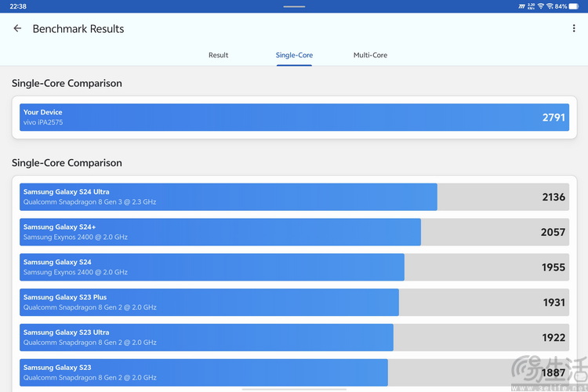The image size is (588, 392).
Task: Click the Samsung Galaxy S23 Plus title
Action: tap(65, 297)
